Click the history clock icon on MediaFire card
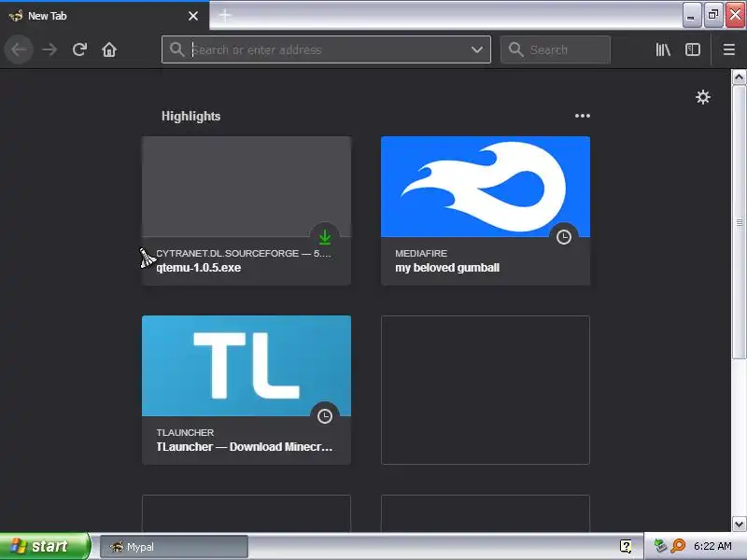Screen dimensions: 747x560 pyautogui.click(x=564, y=237)
